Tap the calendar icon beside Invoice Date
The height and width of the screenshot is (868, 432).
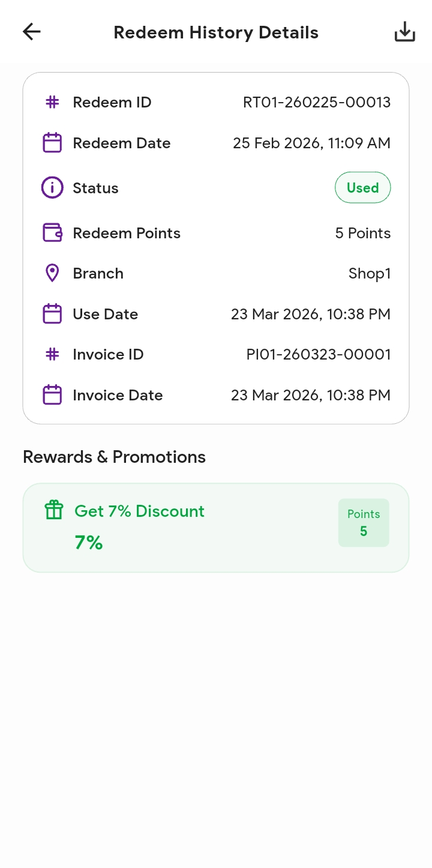pos(53,395)
